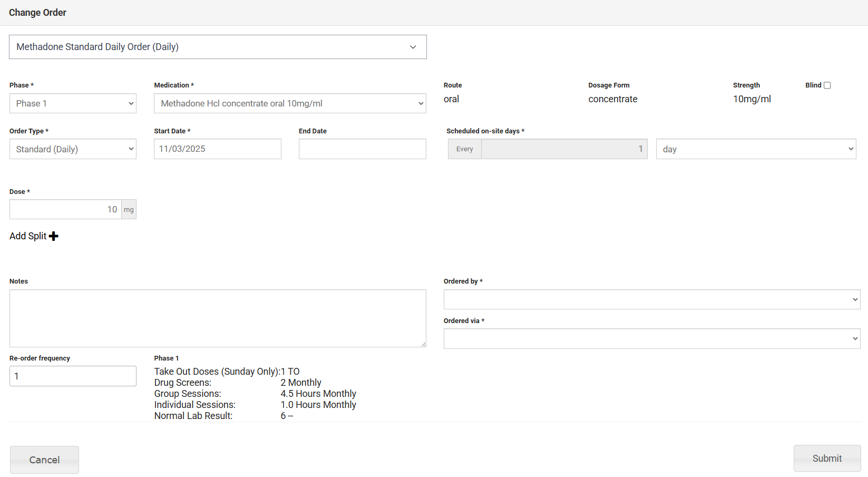Screen dimensions: 868x477
Task: Open the Ordered via dropdown
Action: point(651,339)
